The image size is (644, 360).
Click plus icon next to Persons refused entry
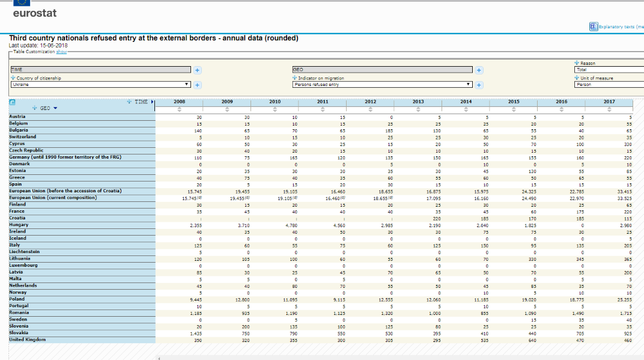pos(479,85)
